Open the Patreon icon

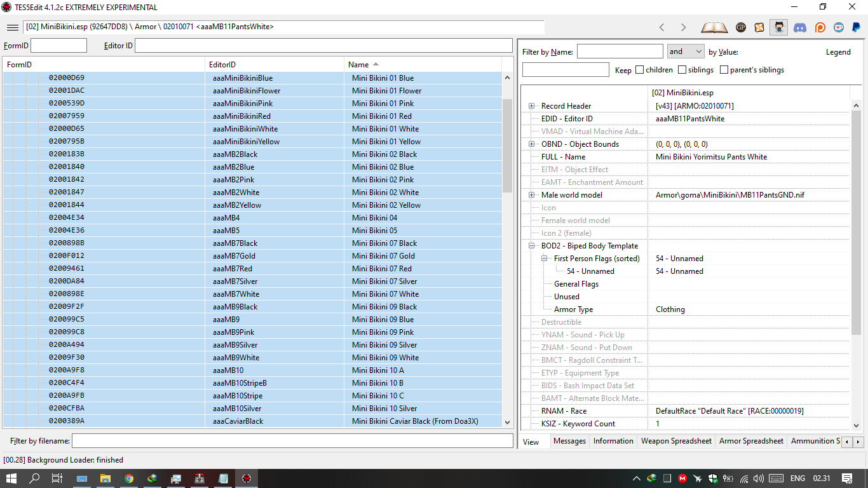820,27
